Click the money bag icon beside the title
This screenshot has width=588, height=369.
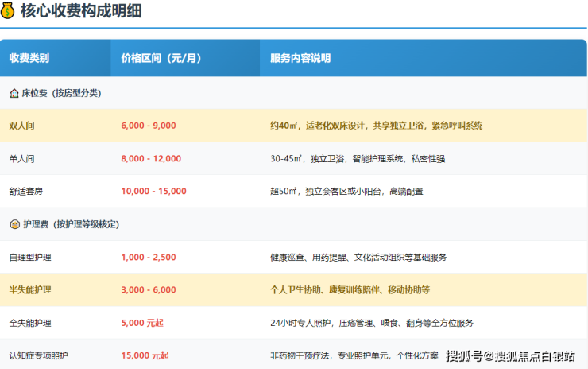pyautogui.click(x=10, y=14)
